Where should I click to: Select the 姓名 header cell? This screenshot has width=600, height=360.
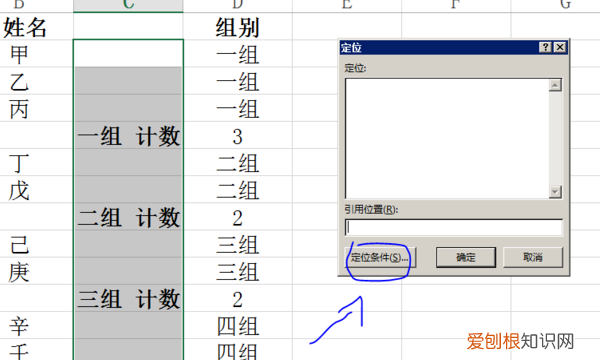(x=36, y=26)
